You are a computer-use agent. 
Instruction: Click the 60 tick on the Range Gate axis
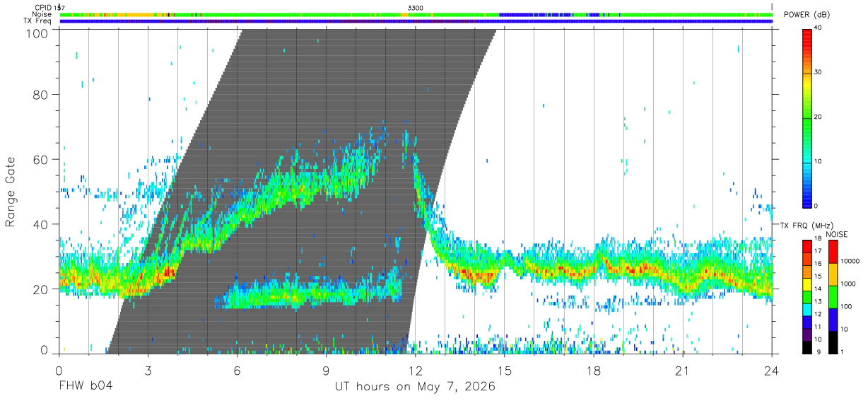(x=40, y=159)
